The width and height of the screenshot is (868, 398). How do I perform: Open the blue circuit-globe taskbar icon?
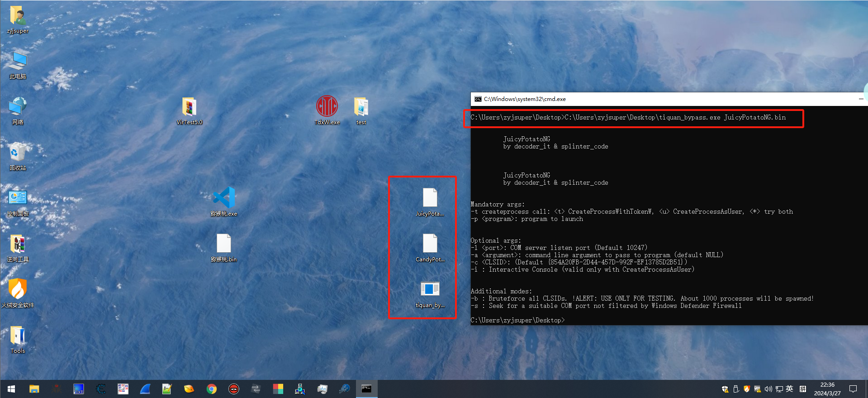click(344, 389)
